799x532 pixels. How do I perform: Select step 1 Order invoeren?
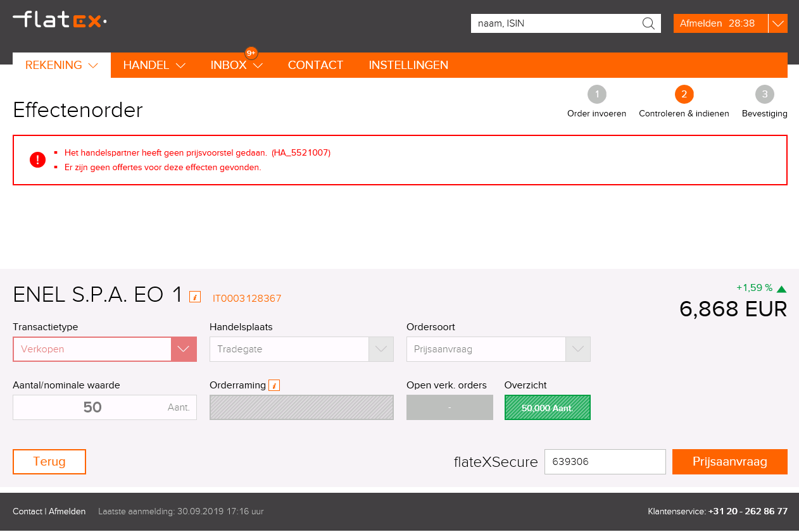pos(596,102)
